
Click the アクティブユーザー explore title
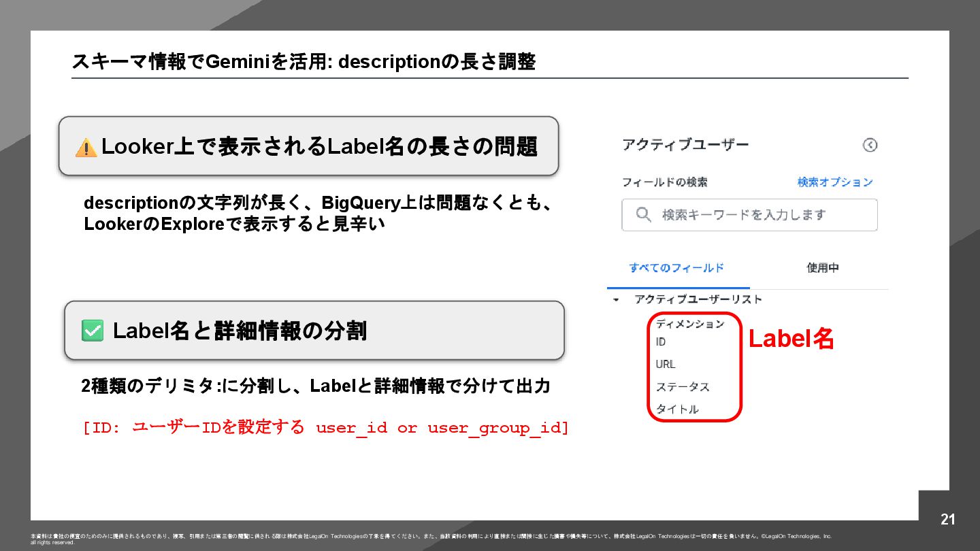tap(685, 145)
